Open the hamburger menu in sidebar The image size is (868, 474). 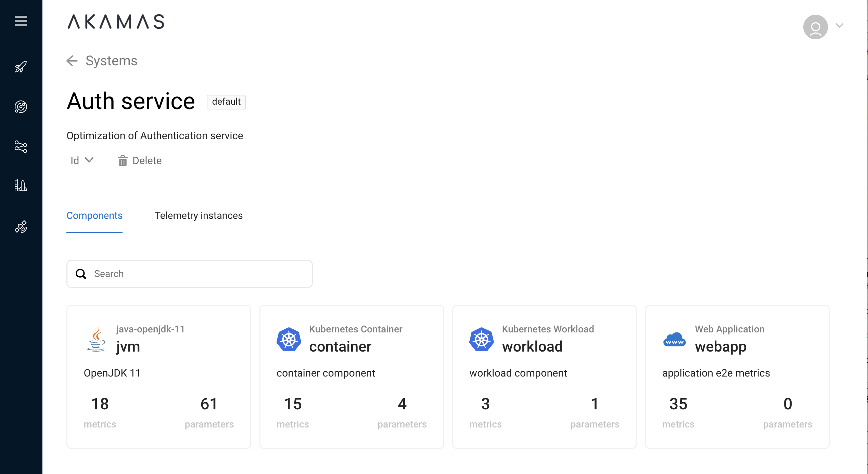point(21,21)
